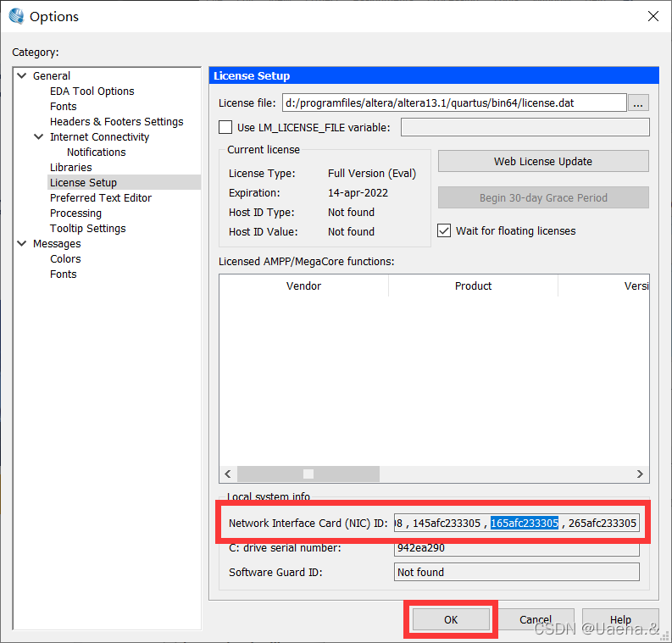Select Libraries category

pyautogui.click(x=70, y=168)
